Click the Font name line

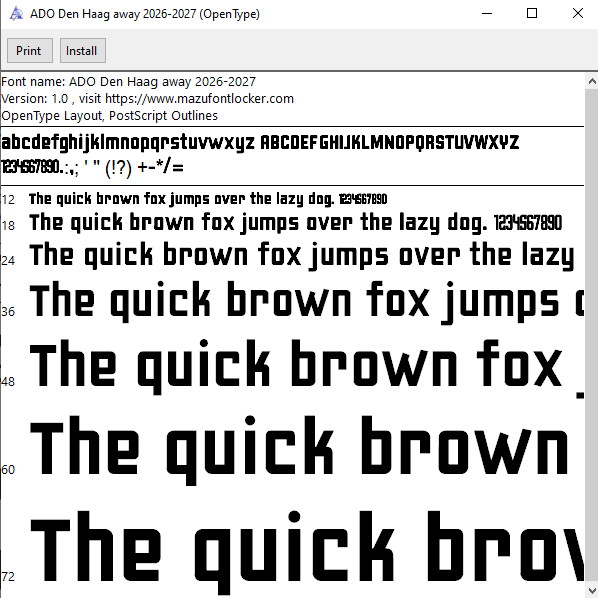[128, 82]
